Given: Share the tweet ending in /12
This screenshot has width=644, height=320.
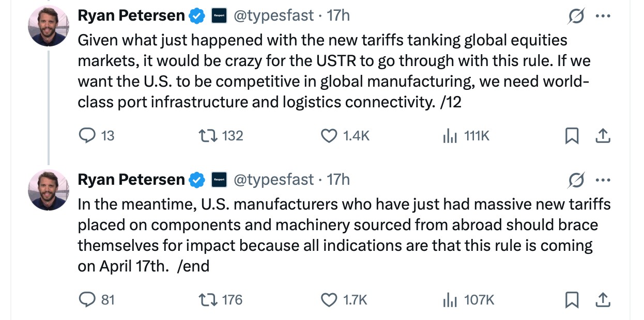Looking at the screenshot, I should (603, 136).
